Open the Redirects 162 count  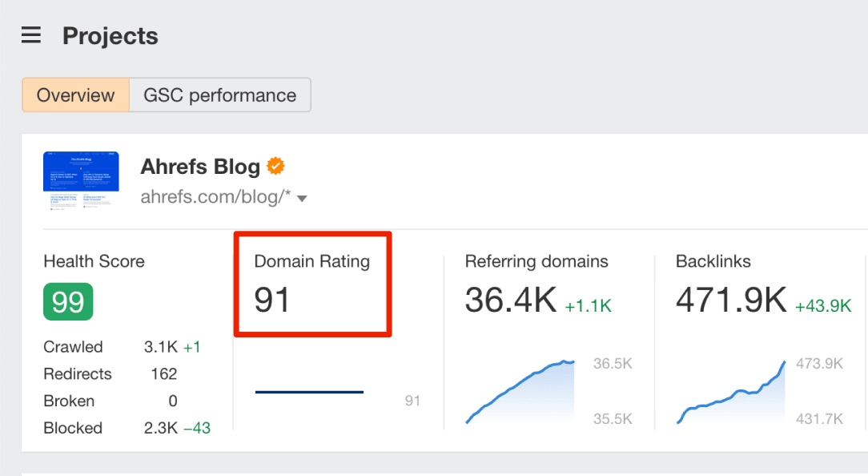click(163, 374)
